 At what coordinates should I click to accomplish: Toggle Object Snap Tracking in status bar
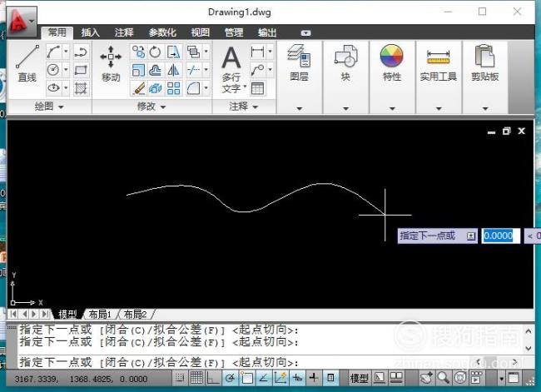click(263, 378)
